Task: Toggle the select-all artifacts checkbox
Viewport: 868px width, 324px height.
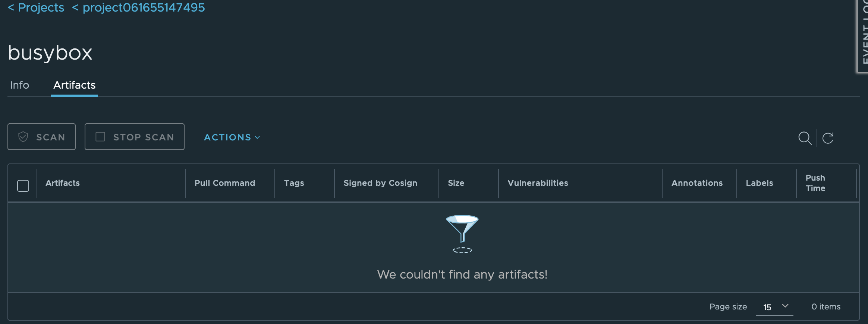Action: (23, 185)
